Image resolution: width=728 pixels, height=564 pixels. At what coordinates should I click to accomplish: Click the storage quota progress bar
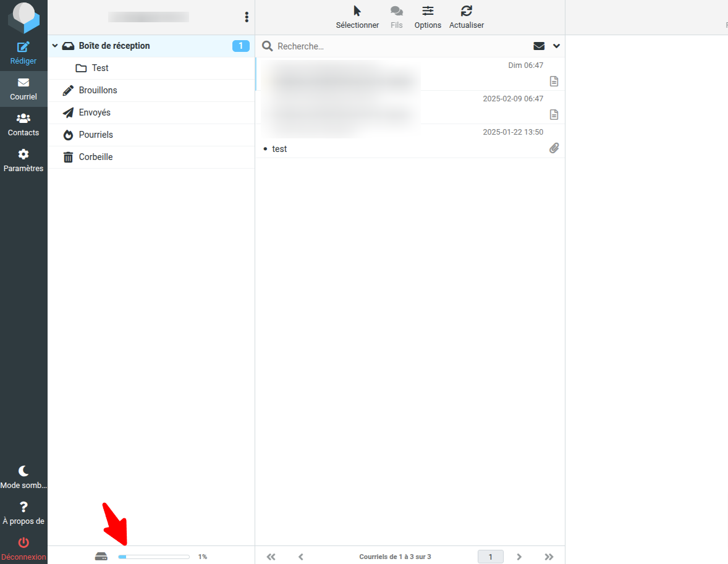coord(154,557)
